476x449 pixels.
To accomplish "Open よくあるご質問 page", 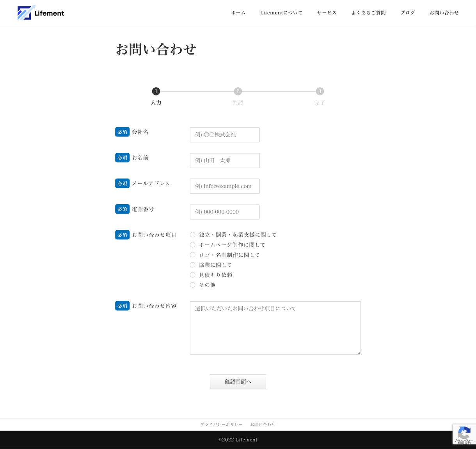I will tap(369, 13).
